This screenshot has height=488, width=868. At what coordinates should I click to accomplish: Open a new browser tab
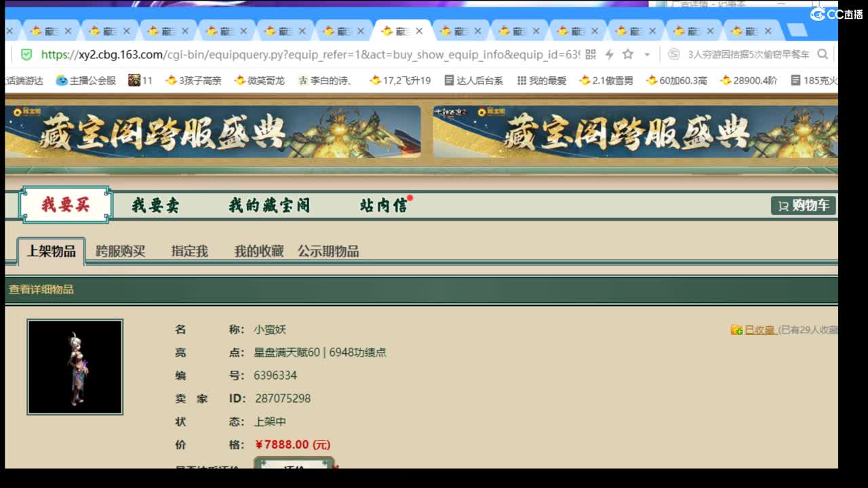pyautogui.click(x=797, y=30)
